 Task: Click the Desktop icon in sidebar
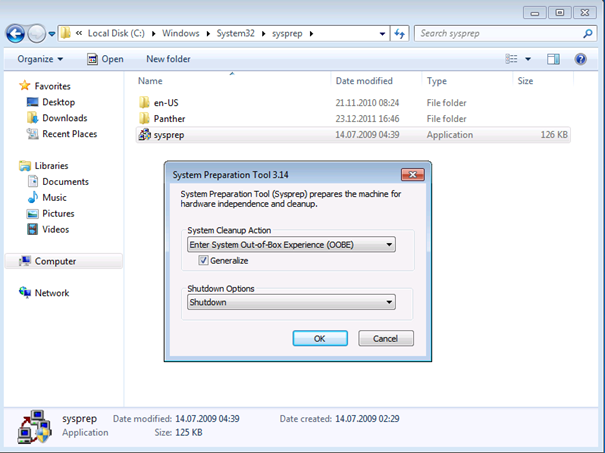point(32,102)
